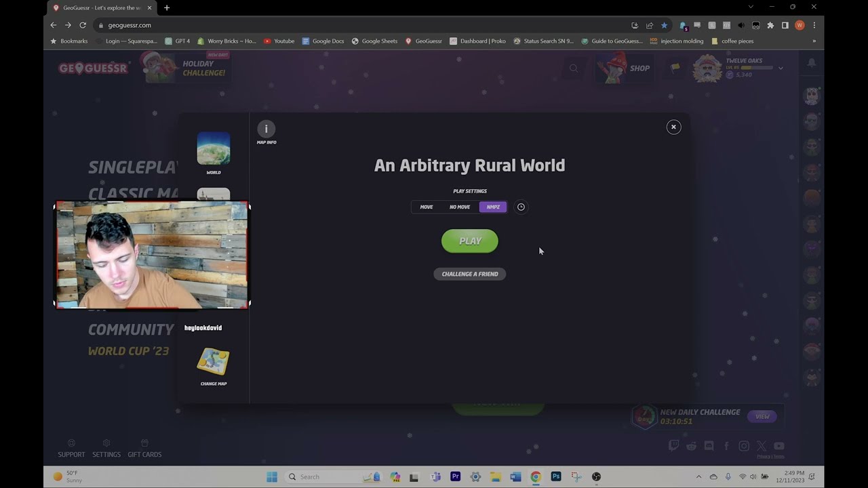The height and width of the screenshot is (488, 868).
Task: Show more bookmarks overflow chevron
Action: [814, 41]
